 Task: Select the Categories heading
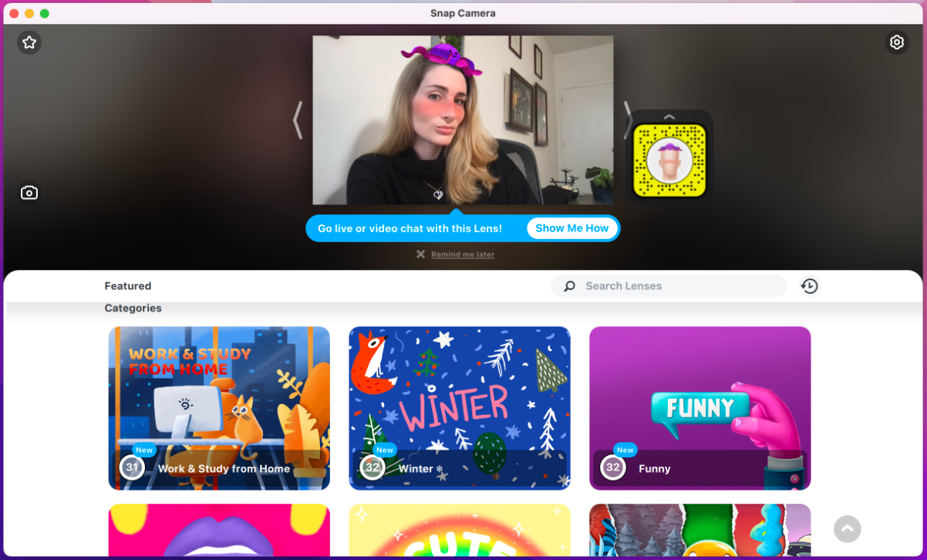tap(133, 308)
